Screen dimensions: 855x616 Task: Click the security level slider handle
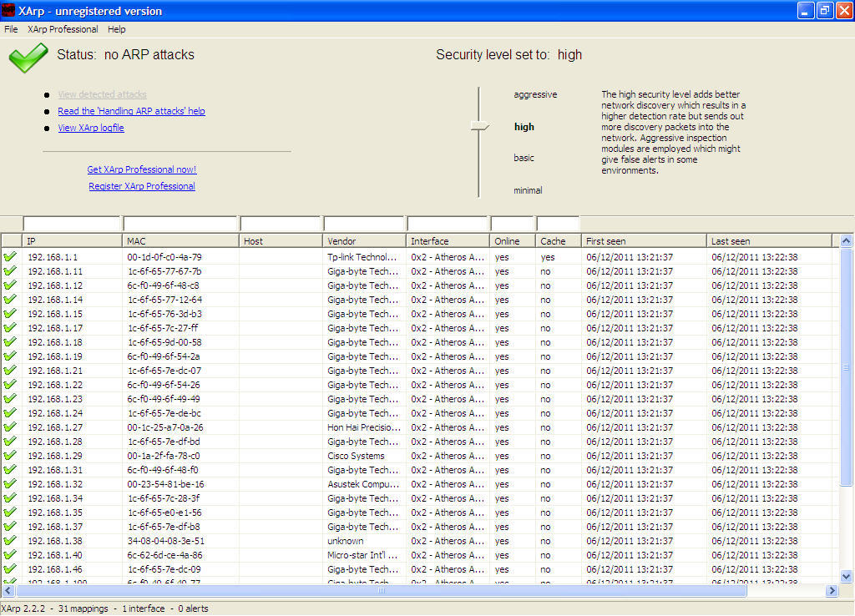coord(480,127)
